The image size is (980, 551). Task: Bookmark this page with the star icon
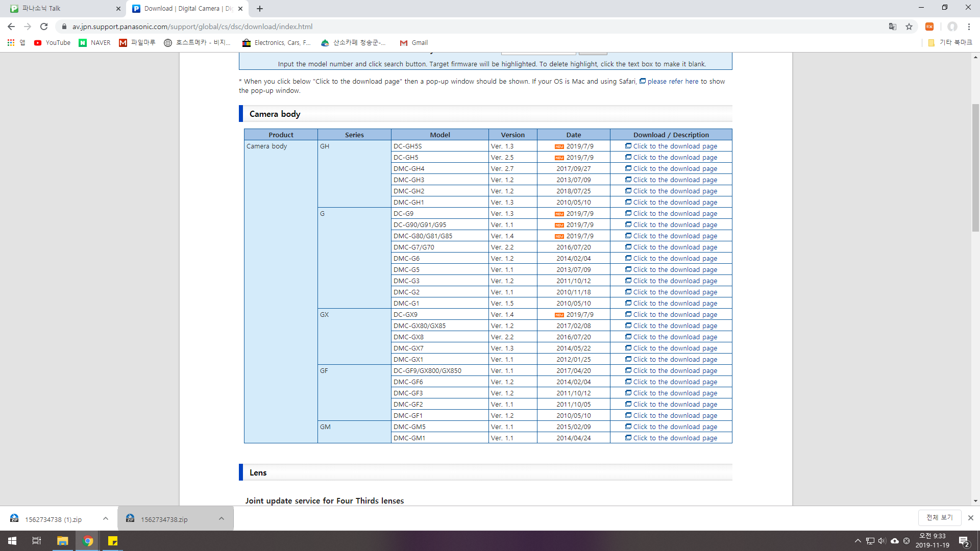[x=909, y=27]
